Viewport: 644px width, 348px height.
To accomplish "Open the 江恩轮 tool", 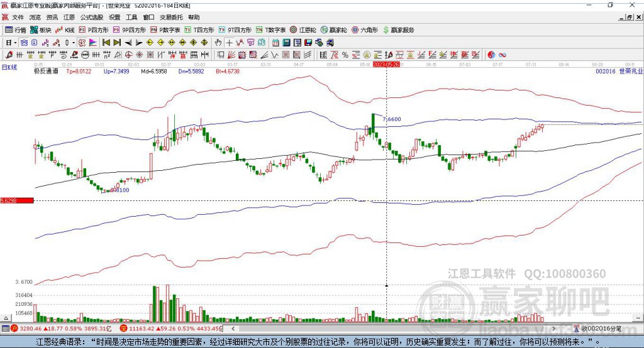I will point(303,30).
